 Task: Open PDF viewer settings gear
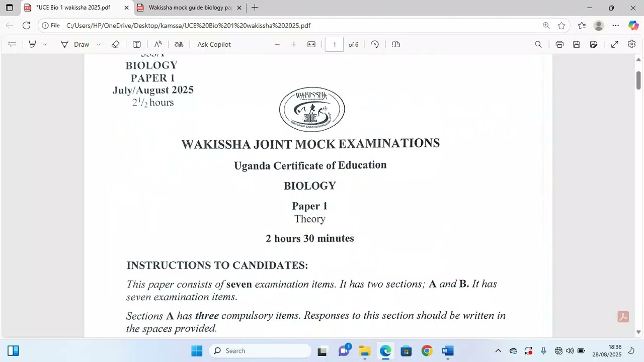[x=632, y=44]
